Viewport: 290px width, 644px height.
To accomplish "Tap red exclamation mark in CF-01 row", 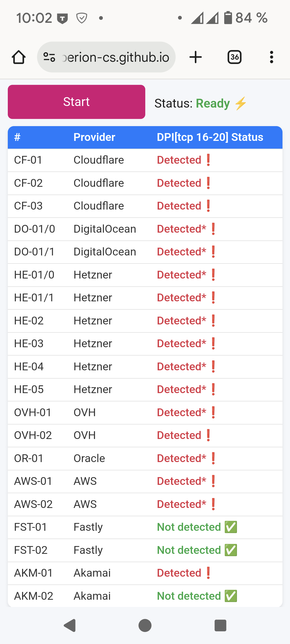I will pyautogui.click(x=208, y=160).
